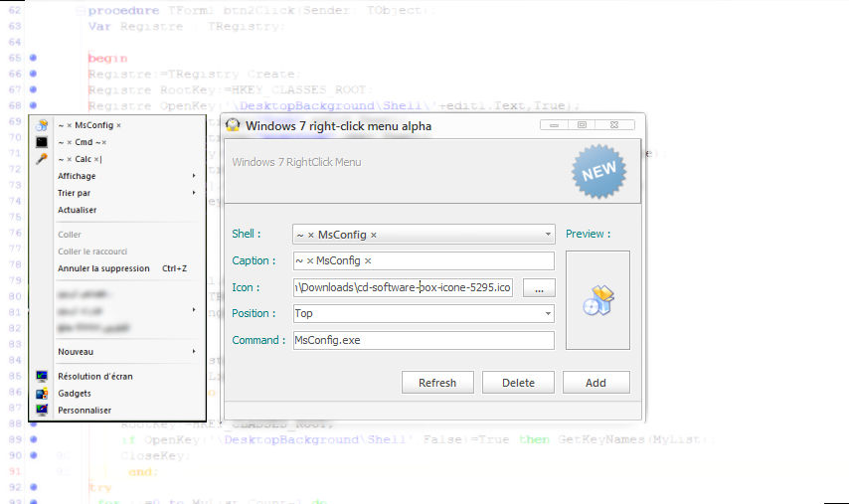Click the app icon in the dialog title bar
Screen dimensions: 849x504
coord(233,125)
